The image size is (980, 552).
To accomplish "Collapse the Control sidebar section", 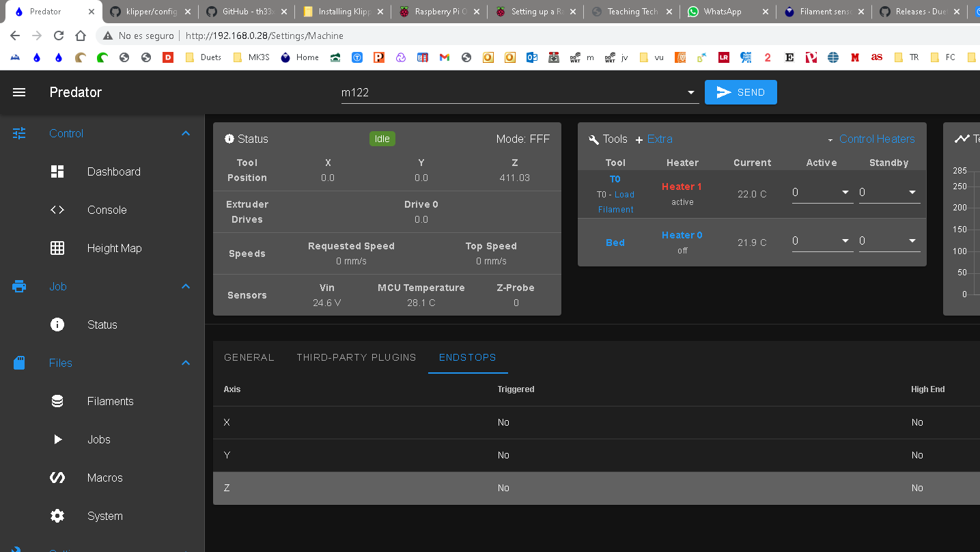I will (x=186, y=133).
